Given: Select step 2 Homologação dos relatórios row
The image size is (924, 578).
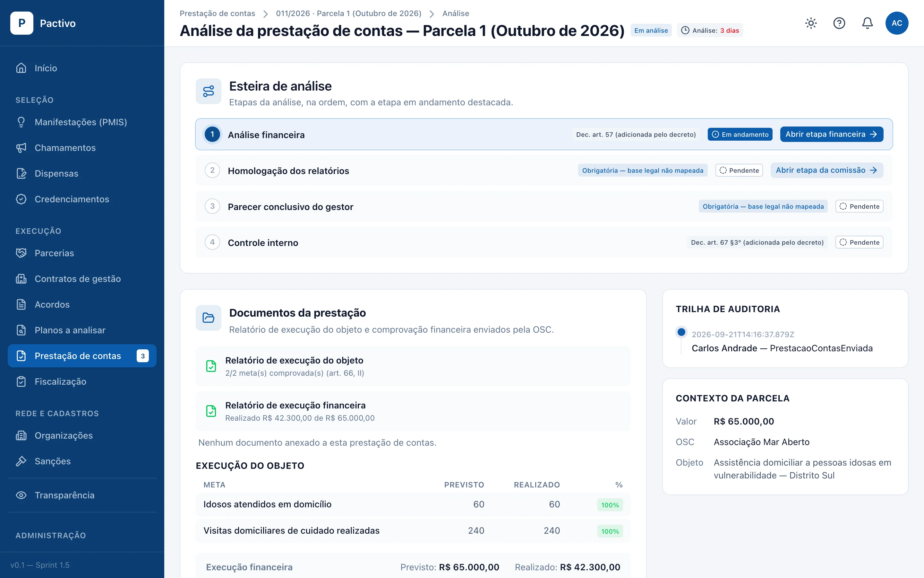Looking at the screenshot, I should [x=544, y=170].
